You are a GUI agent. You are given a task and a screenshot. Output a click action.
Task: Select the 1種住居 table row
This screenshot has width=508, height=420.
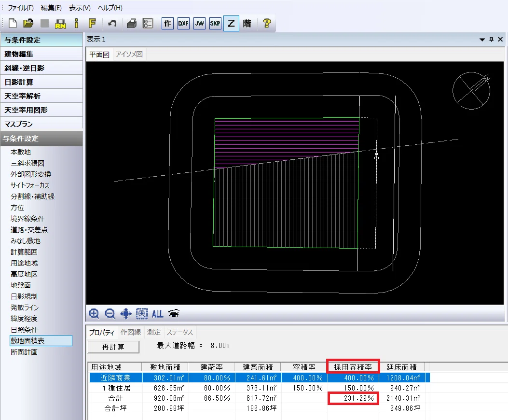(x=259, y=388)
